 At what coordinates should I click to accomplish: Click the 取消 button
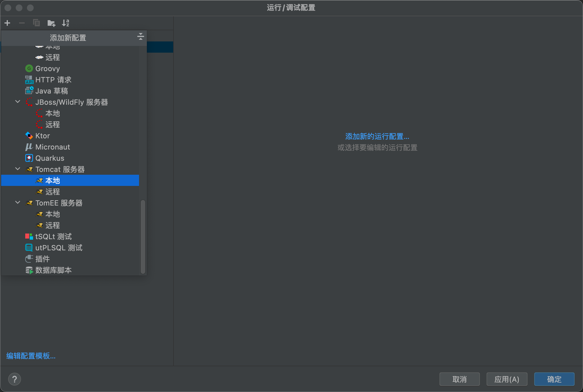tap(460, 379)
